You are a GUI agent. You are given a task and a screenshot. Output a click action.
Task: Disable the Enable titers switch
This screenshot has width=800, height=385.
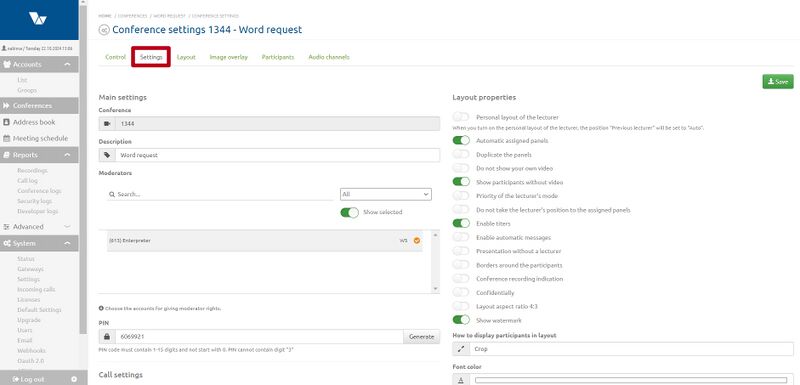(x=461, y=223)
